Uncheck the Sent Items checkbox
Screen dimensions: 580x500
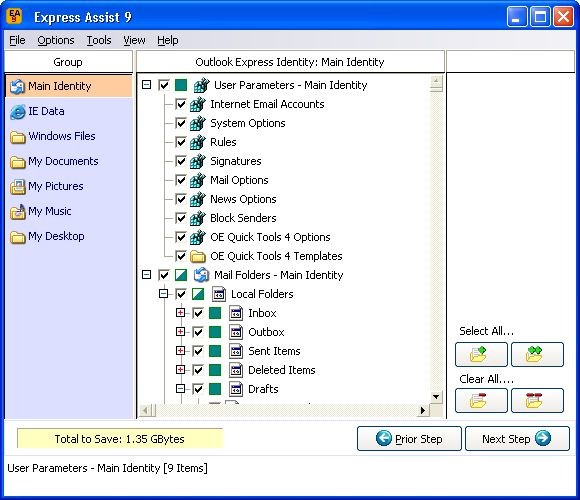click(x=198, y=351)
